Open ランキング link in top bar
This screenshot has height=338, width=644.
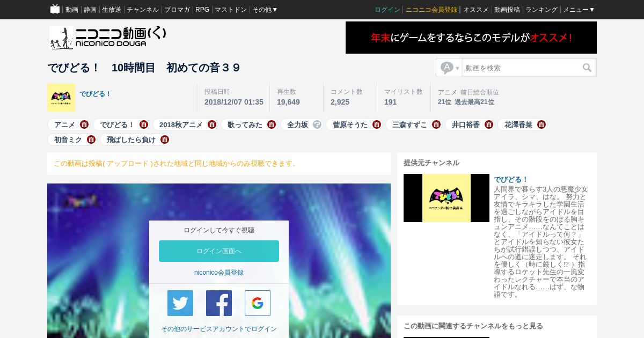coord(541,10)
